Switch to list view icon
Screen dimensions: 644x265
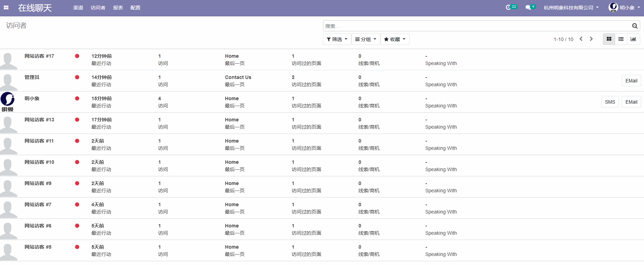coord(621,39)
